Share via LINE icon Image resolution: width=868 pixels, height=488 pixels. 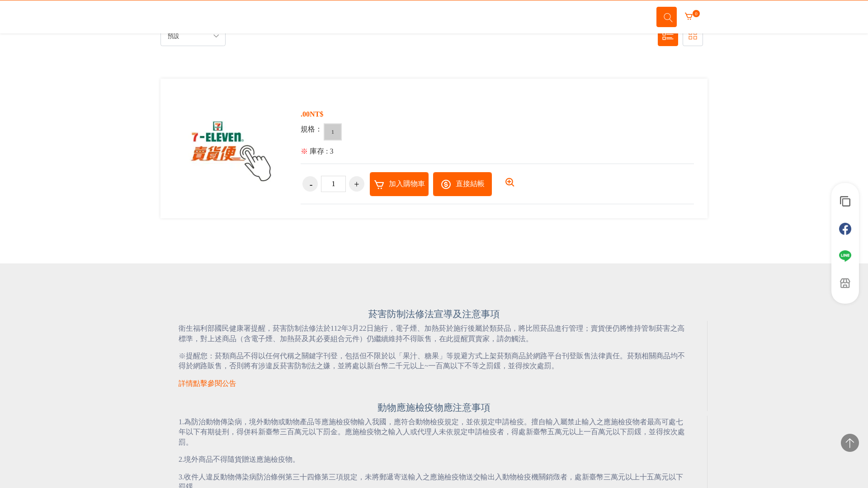845,256
